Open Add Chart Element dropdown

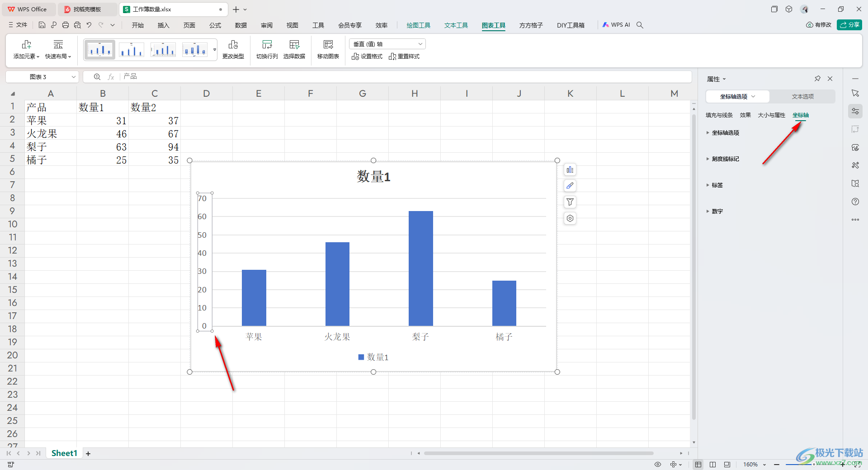26,50
